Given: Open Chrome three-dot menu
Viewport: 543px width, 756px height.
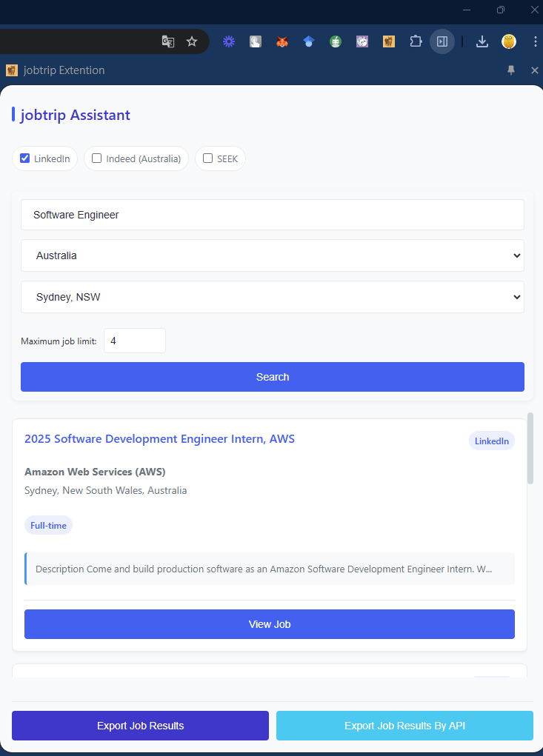Looking at the screenshot, I should click(x=535, y=41).
